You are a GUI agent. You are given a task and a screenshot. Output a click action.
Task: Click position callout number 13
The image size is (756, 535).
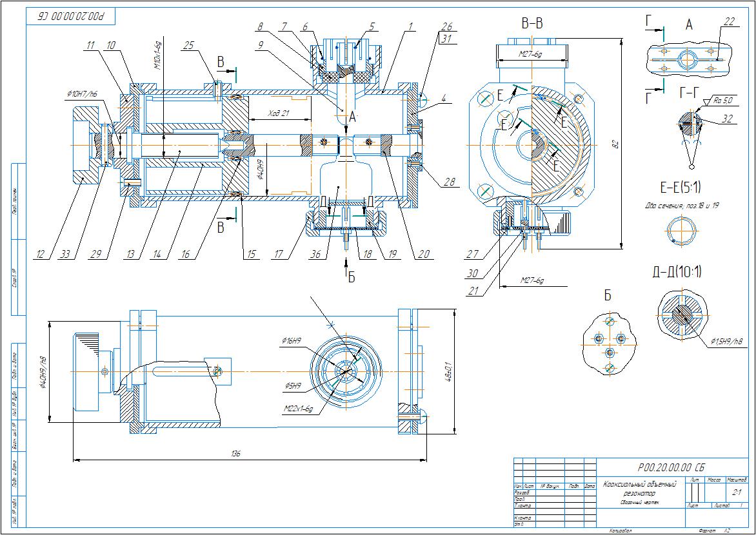pos(128,253)
